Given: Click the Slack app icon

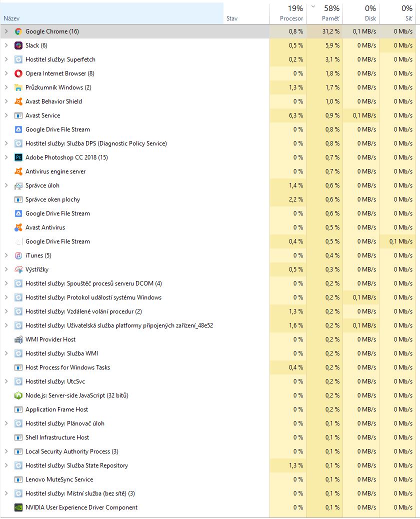Looking at the screenshot, I should [x=18, y=45].
